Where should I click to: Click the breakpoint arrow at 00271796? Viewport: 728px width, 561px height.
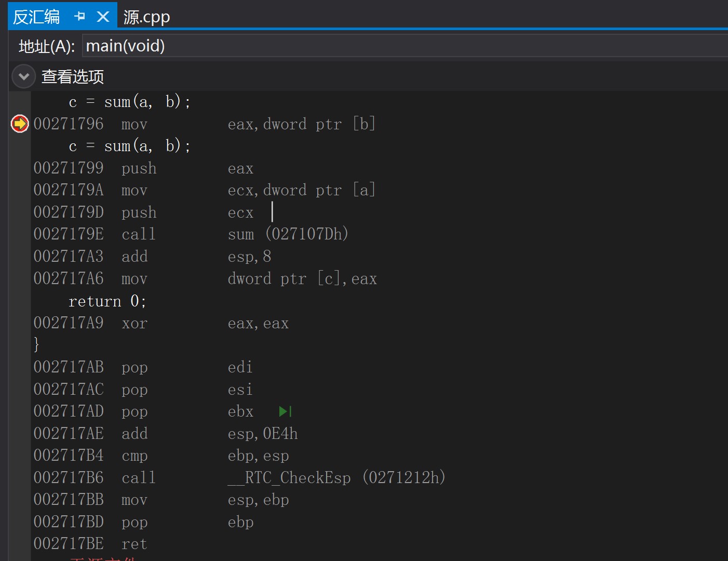click(20, 124)
